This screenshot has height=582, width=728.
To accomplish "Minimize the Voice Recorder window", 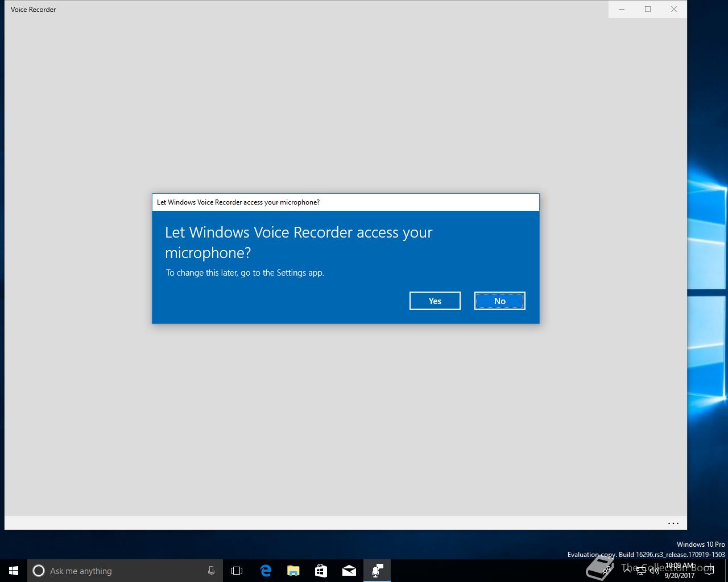I will [x=622, y=9].
